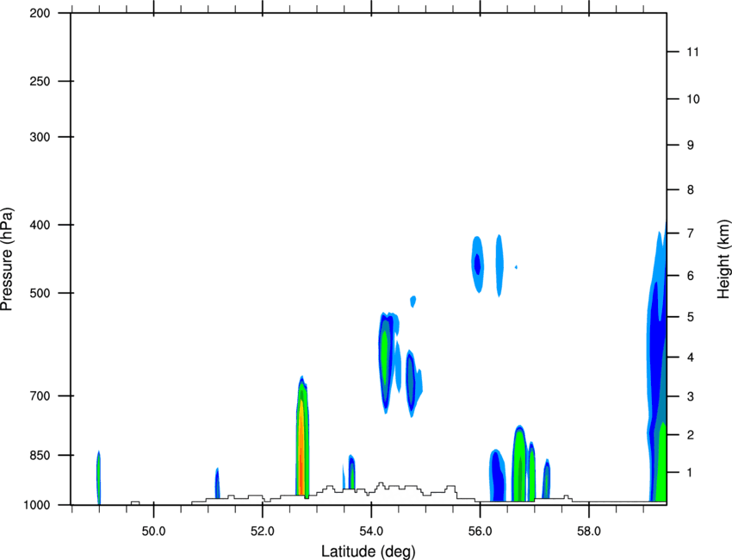The image size is (732, 560).
Task: Click the orange-red plume core near 52.7 latitude
Action: pyautogui.click(x=301, y=448)
